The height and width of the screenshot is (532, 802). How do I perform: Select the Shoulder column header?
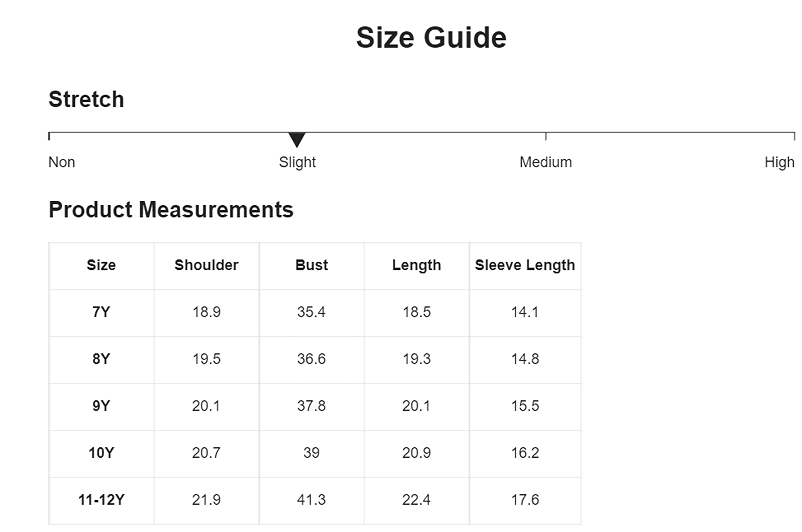(x=206, y=265)
